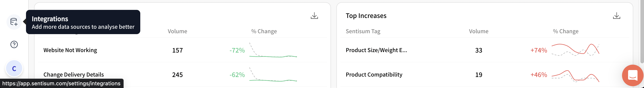The image size is (644, 88).
Task: Sort by Volume in Top Increases
Action: point(478,31)
